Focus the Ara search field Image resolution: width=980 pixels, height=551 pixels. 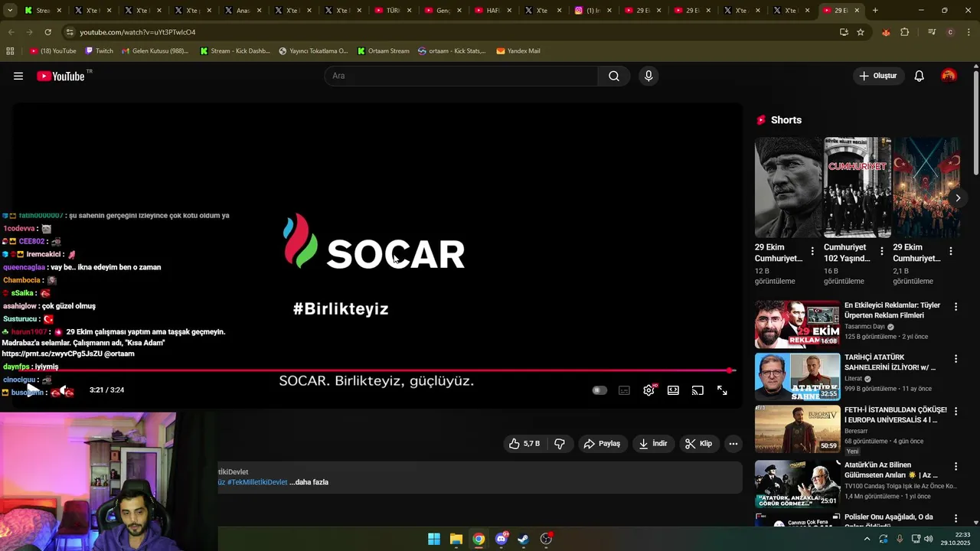pyautogui.click(x=462, y=76)
